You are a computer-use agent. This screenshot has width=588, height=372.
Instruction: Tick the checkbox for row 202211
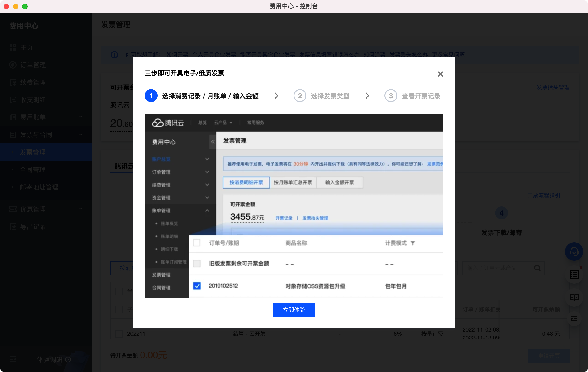coord(119,334)
